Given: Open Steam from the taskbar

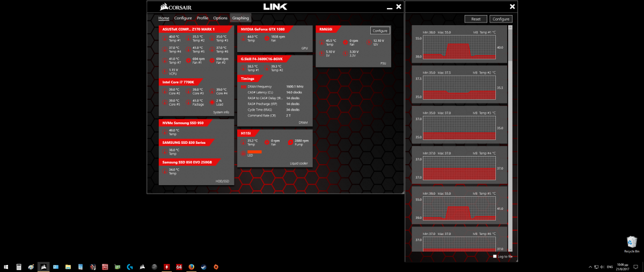Looking at the screenshot, I should coord(203,266).
